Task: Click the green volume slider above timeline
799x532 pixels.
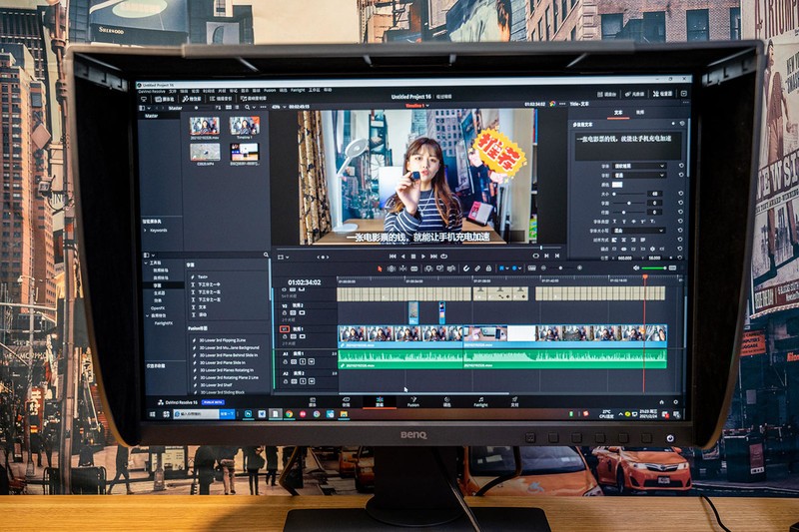Action: [654, 267]
